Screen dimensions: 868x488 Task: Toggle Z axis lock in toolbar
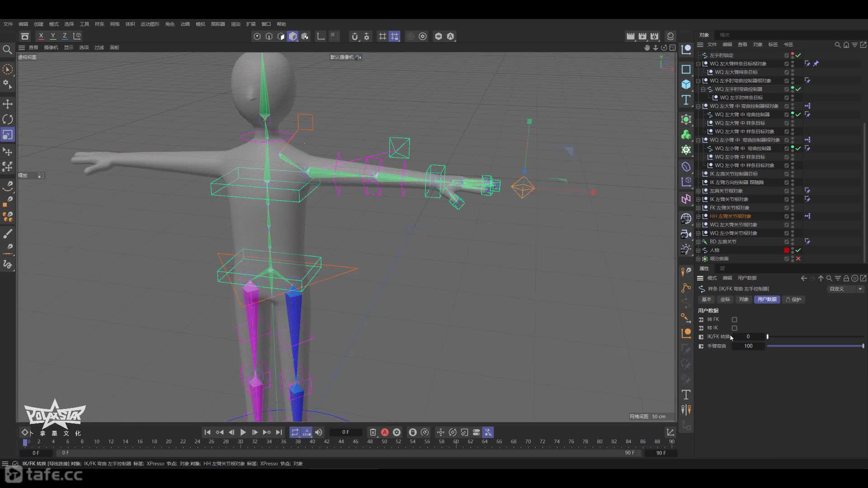[65, 36]
